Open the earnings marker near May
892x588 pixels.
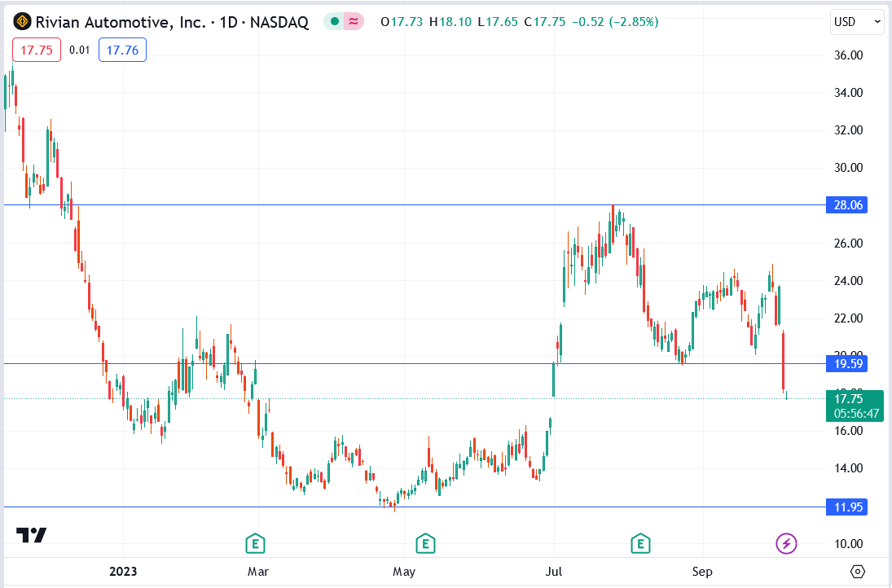[425, 544]
